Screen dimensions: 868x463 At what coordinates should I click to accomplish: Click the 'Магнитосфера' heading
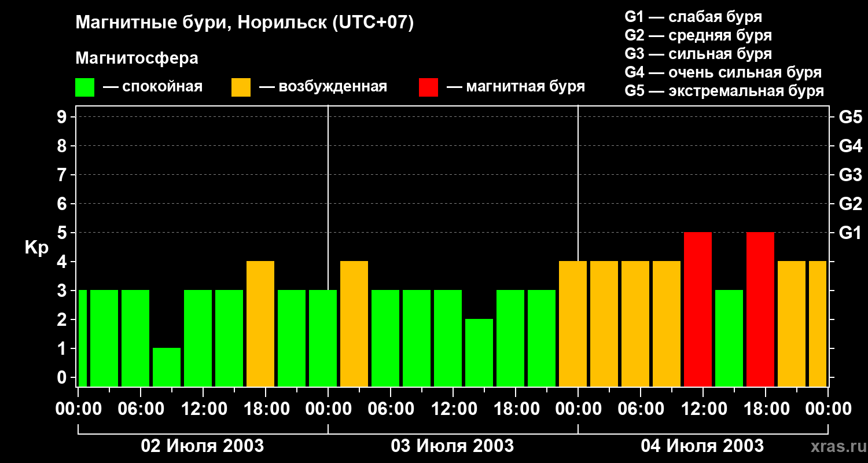coord(137,58)
